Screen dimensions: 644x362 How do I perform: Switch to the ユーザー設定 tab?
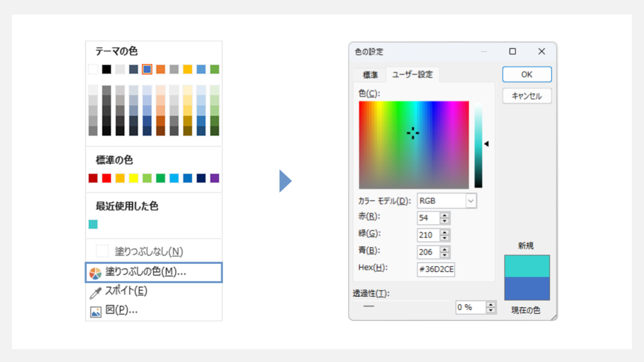(x=413, y=74)
